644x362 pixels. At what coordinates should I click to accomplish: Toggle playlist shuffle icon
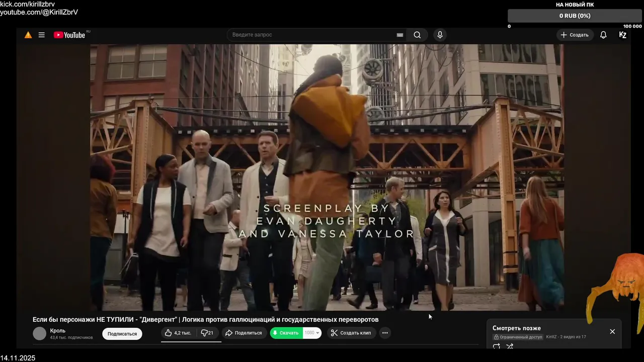coord(510,346)
